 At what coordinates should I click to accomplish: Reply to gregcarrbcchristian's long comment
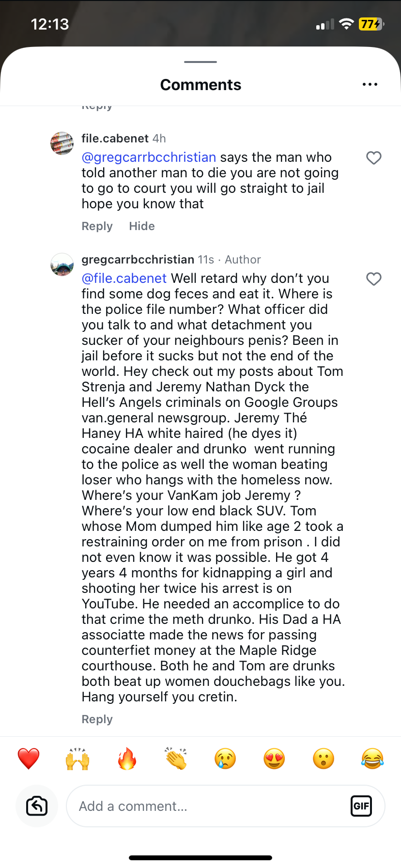click(x=97, y=719)
